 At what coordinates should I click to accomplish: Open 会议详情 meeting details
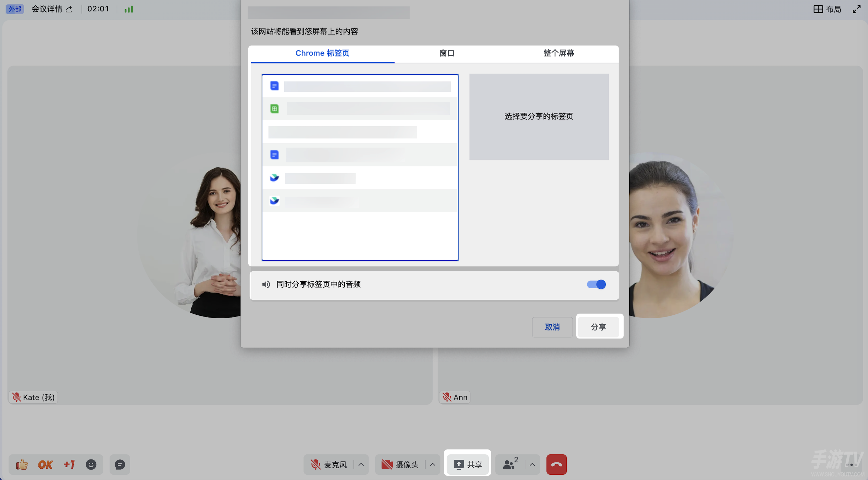tap(52, 9)
